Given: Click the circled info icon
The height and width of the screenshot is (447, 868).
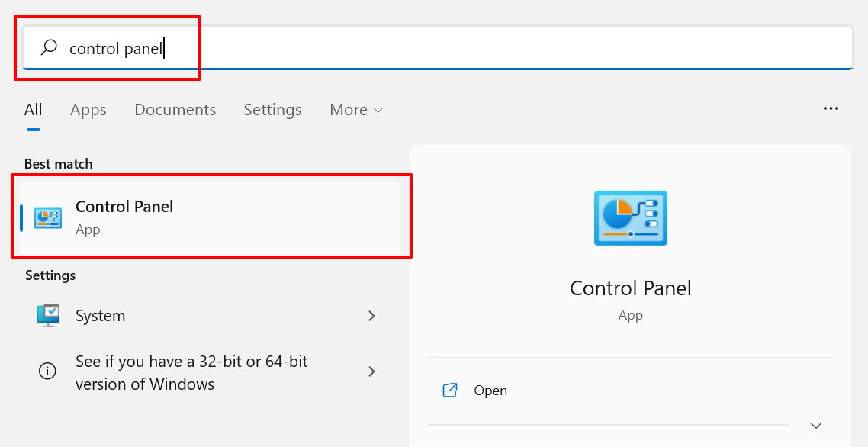Looking at the screenshot, I should click(x=47, y=371).
